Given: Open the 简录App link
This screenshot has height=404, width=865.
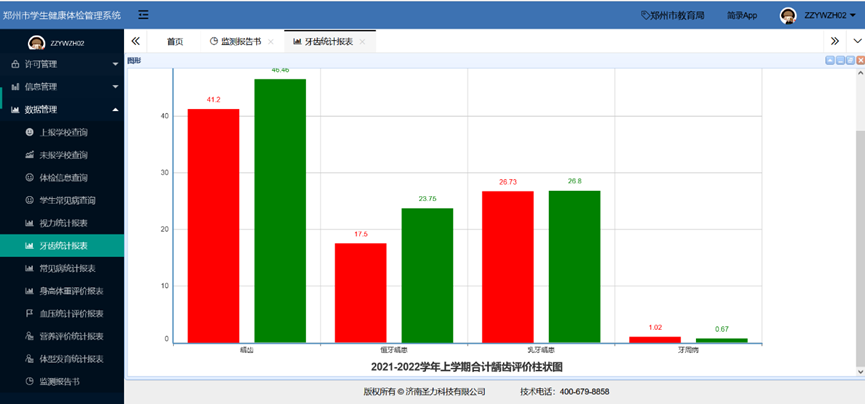Looking at the screenshot, I should click(x=741, y=16).
